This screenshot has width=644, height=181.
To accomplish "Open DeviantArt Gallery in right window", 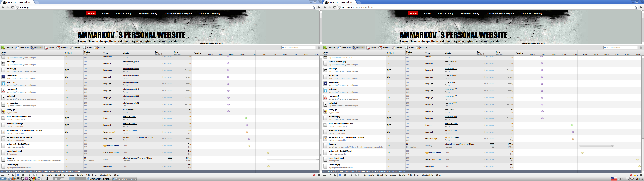I will tap(532, 14).
